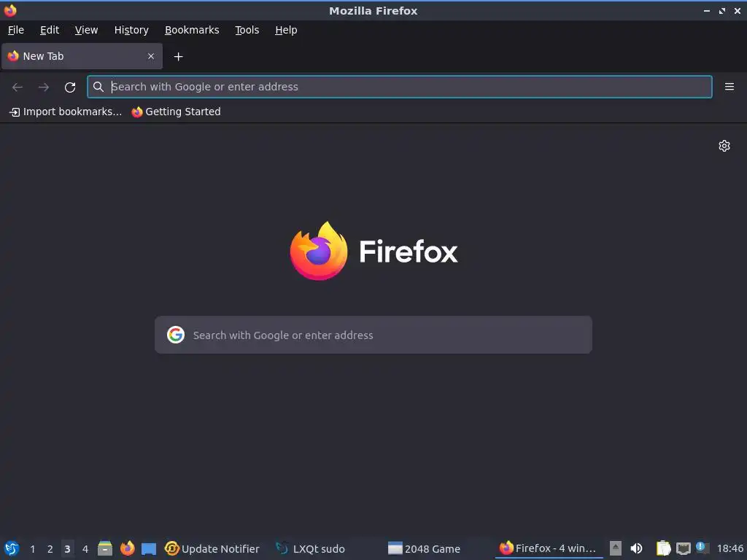Switch to desktop workspace 2
This screenshot has height=560, width=747.
pyautogui.click(x=50, y=549)
